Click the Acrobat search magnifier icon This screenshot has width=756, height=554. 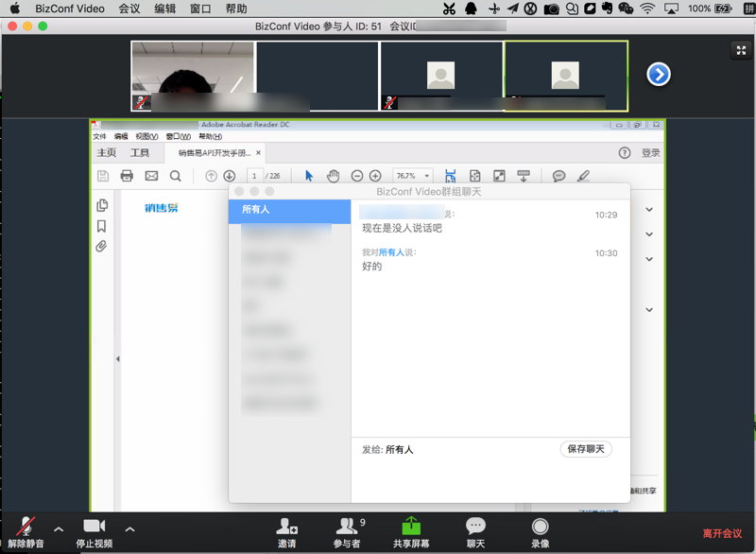[176, 176]
